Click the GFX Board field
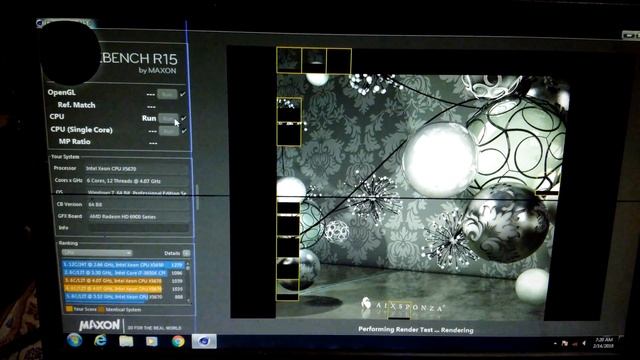 [x=138, y=217]
